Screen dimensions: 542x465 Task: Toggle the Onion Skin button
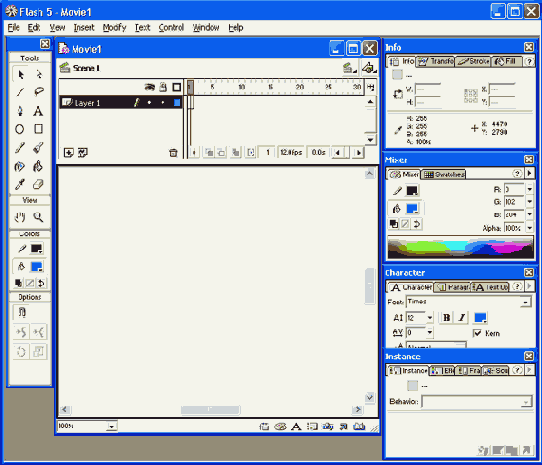click(209, 152)
